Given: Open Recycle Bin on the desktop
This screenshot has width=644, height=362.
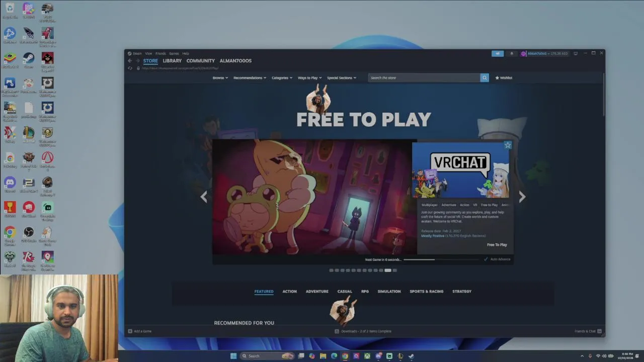Looking at the screenshot, I should [10, 11].
